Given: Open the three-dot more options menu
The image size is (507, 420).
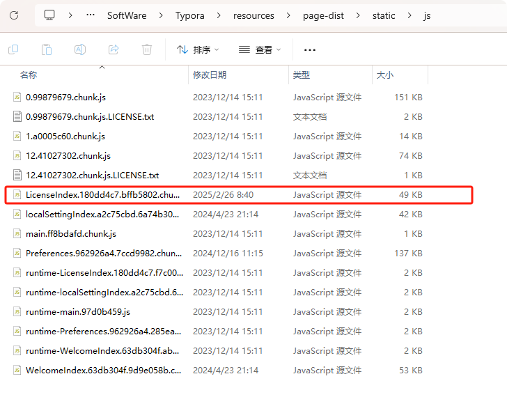Looking at the screenshot, I should coord(310,49).
